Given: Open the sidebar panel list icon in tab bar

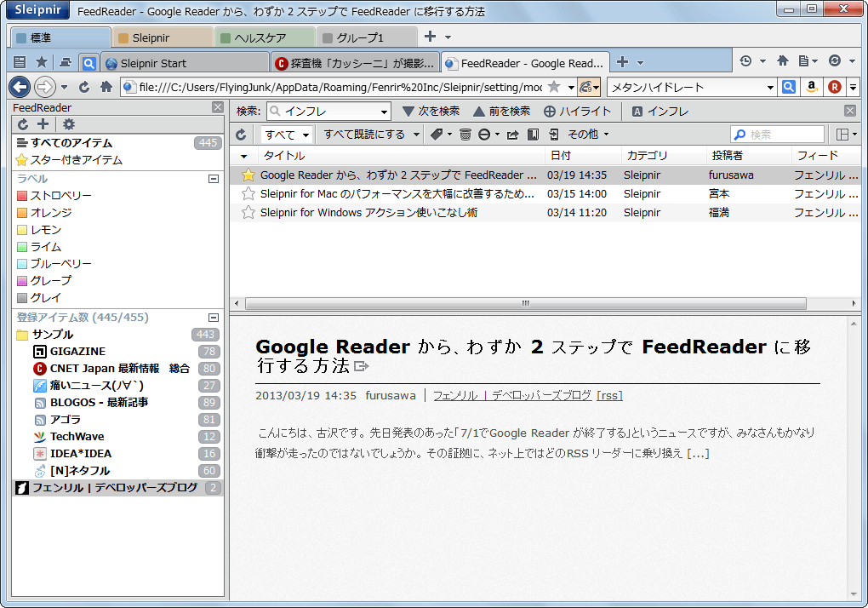Looking at the screenshot, I should [20, 62].
